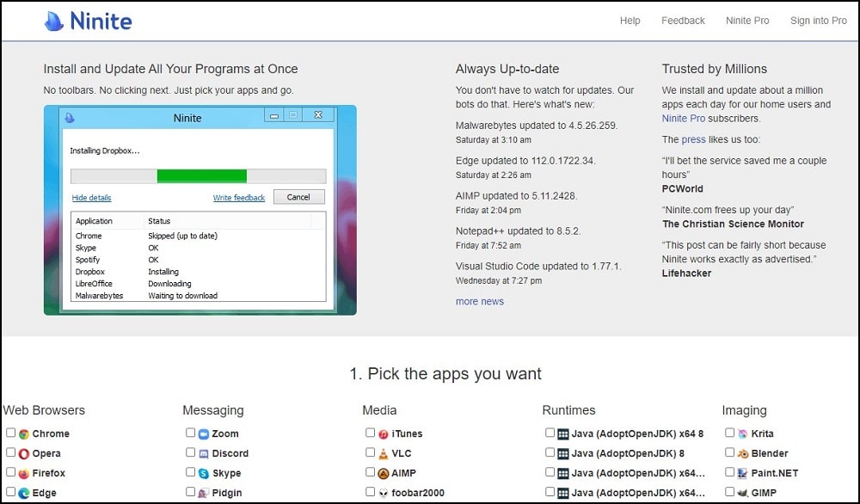
Task: Click the green installer progress bar
Action: [202, 176]
